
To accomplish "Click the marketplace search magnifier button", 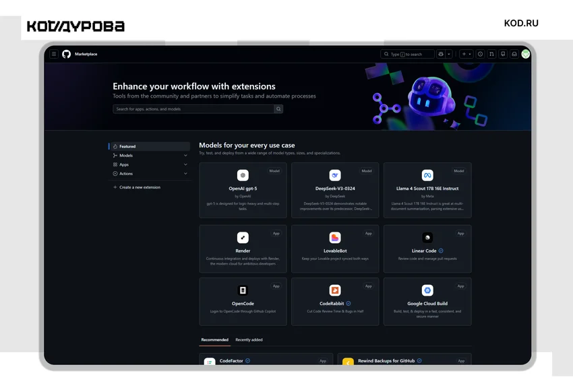I will 278,108.
